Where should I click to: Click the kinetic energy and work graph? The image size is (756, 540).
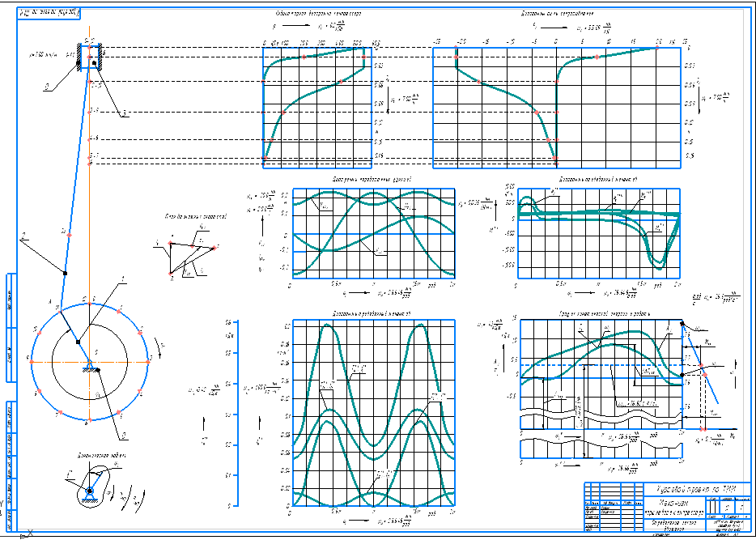point(601,374)
